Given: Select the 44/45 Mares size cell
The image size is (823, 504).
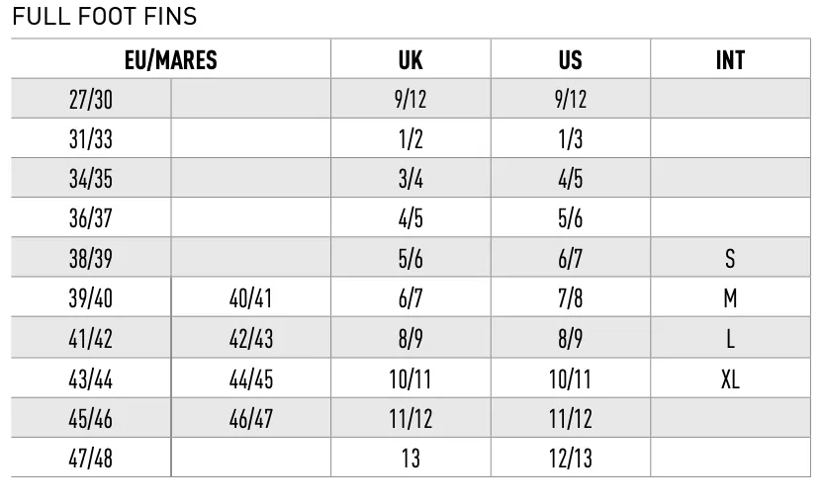Looking at the screenshot, I should click(251, 378).
